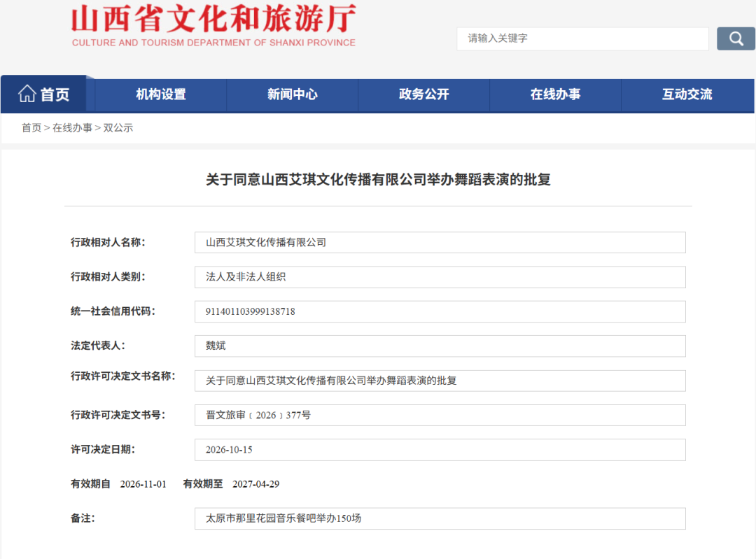The width and height of the screenshot is (756, 559).
Task: Click the home icon in navigation bar
Action: 27,94
